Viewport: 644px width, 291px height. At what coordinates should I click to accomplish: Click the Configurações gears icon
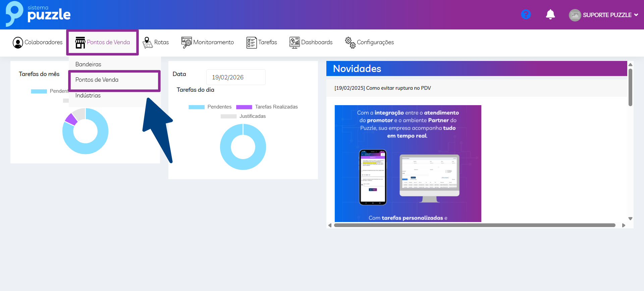click(x=350, y=43)
